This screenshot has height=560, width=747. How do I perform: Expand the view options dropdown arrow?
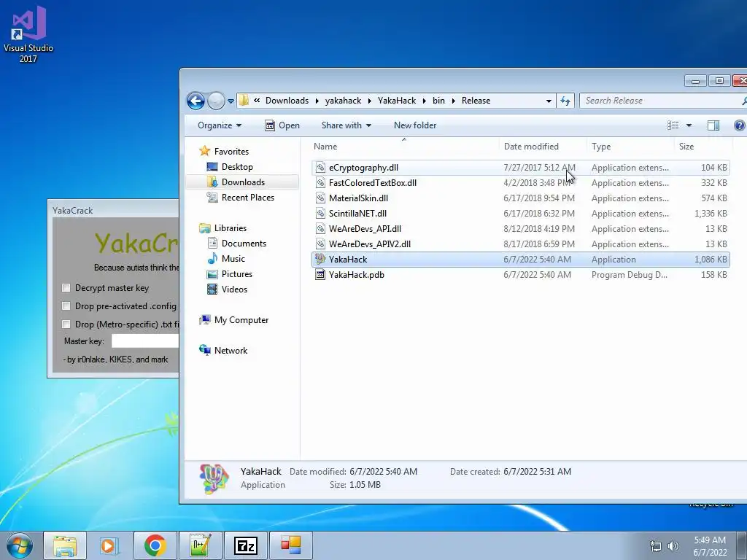click(x=689, y=125)
